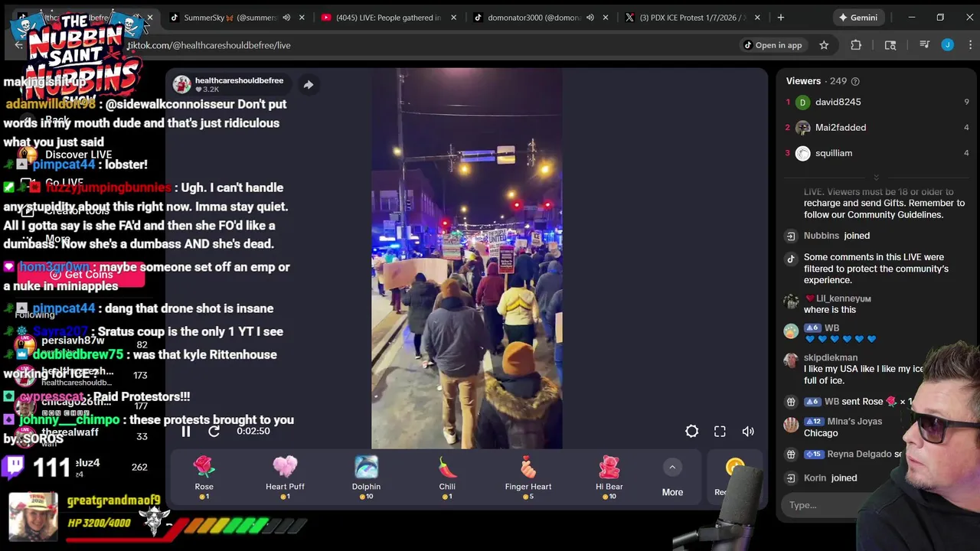980x551 pixels.
Task: Click the tiktok.com address bar URL
Action: tap(209, 45)
